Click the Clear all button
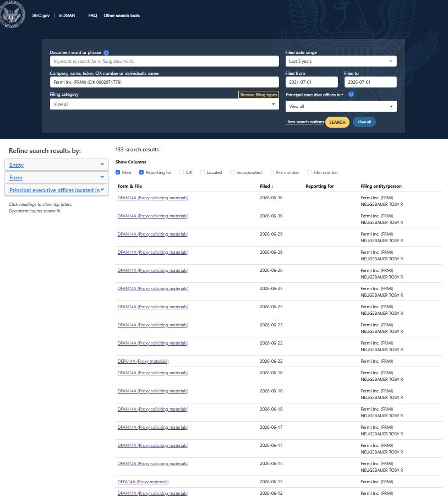This screenshot has width=448, height=497. (364, 122)
